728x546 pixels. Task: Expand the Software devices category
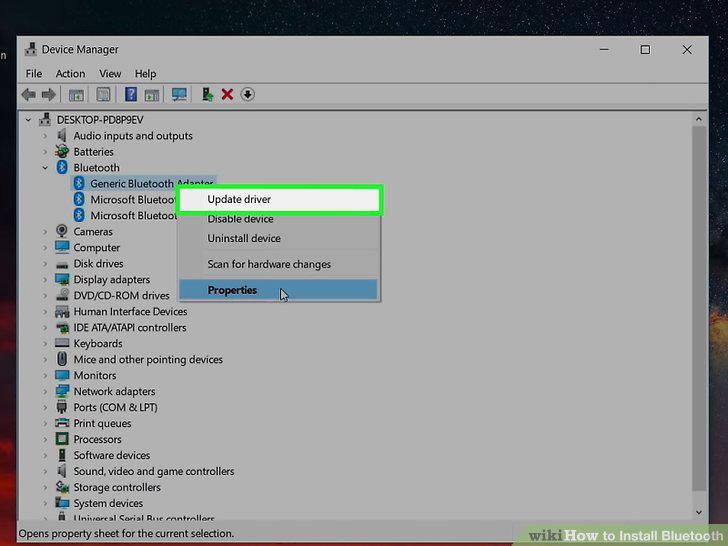pyautogui.click(x=45, y=455)
